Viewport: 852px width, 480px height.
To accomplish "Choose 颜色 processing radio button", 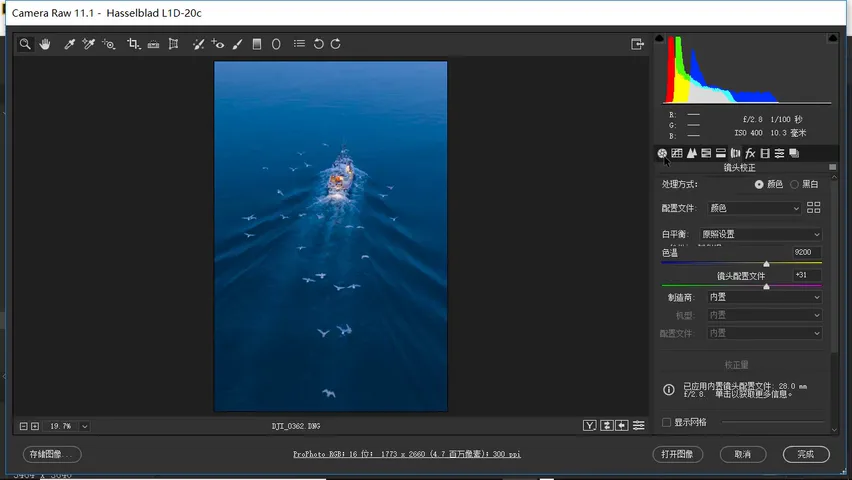I will pyautogui.click(x=759, y=185).
